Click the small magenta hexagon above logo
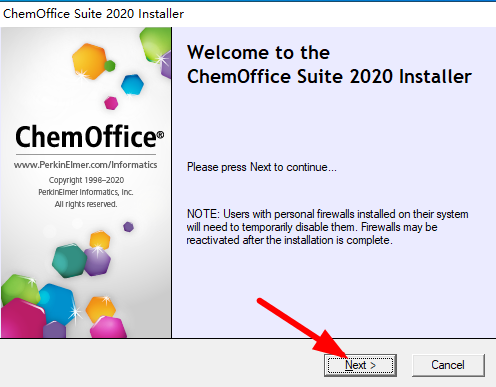This screenshot has width=496, height=387. click(111, 103)
